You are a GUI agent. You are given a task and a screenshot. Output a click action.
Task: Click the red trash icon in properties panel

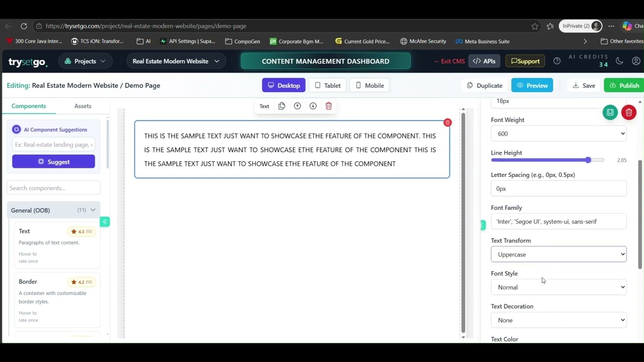click(628, 113)
